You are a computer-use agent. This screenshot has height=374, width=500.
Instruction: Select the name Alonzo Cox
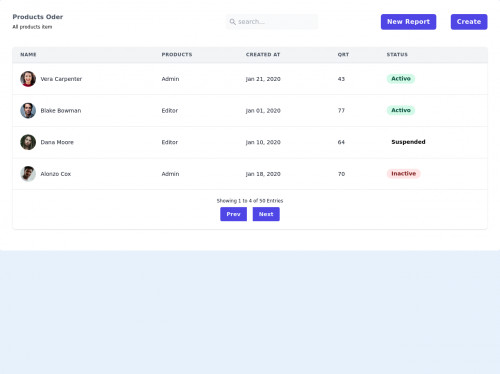pos(56,174)
